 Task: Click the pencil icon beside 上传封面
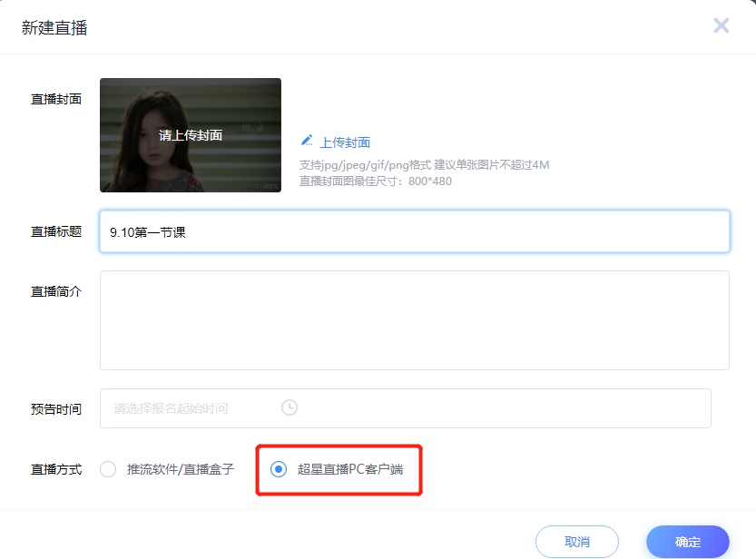[x=307, y=142]
